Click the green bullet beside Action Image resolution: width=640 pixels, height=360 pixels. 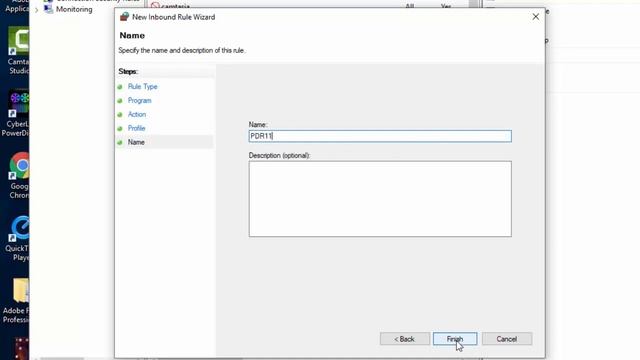pyautogui.click(x=120, y=115)
